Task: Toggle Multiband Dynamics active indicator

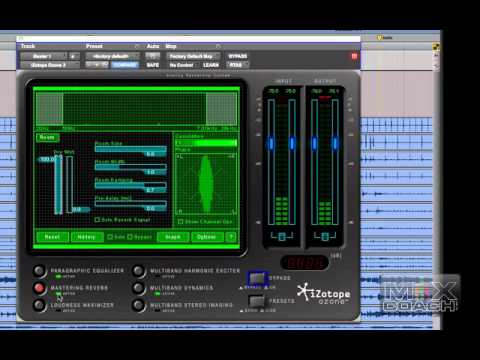Action: click(157, 294)
